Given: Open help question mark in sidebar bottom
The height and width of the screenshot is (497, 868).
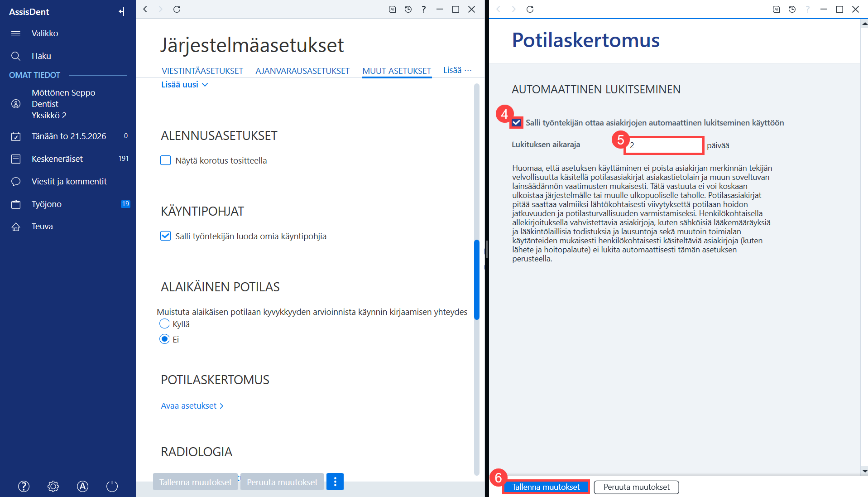Looking at the screenshot, I should point(24,486).
